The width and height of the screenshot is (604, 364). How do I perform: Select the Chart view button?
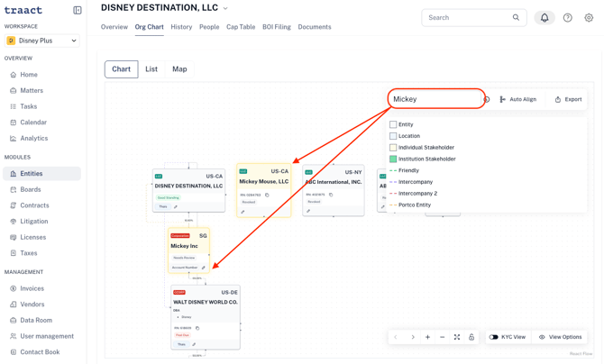pyautogui.click(x=122, y=69)
